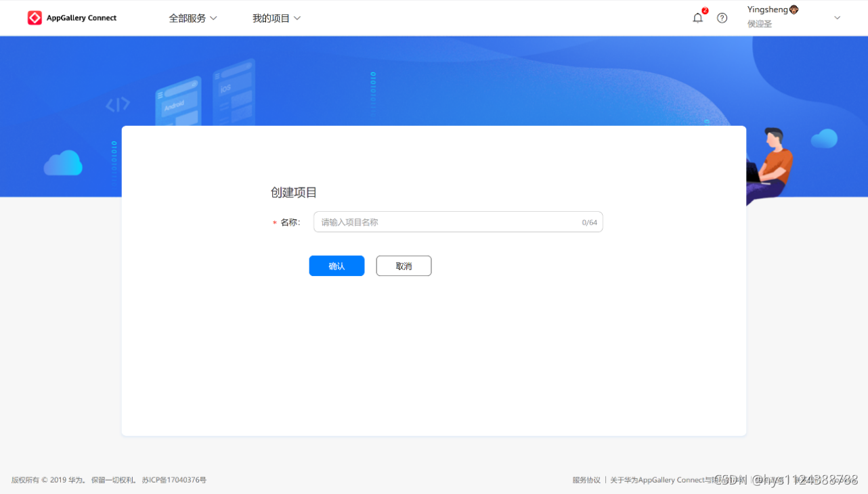Image resolution: width=868 pixels, height=494 pixels.
Task: Select 我的项目 in the top navigation
Action: 272,18
